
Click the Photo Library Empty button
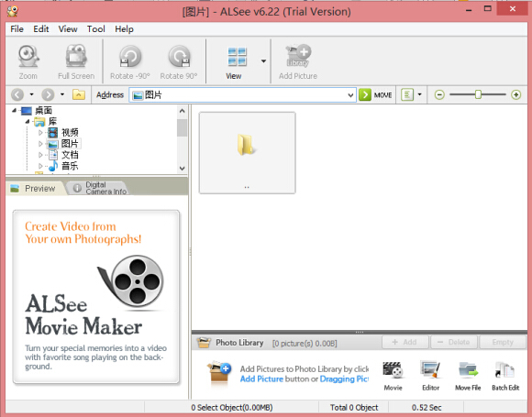pyautogui.click(x=503, y=343)
